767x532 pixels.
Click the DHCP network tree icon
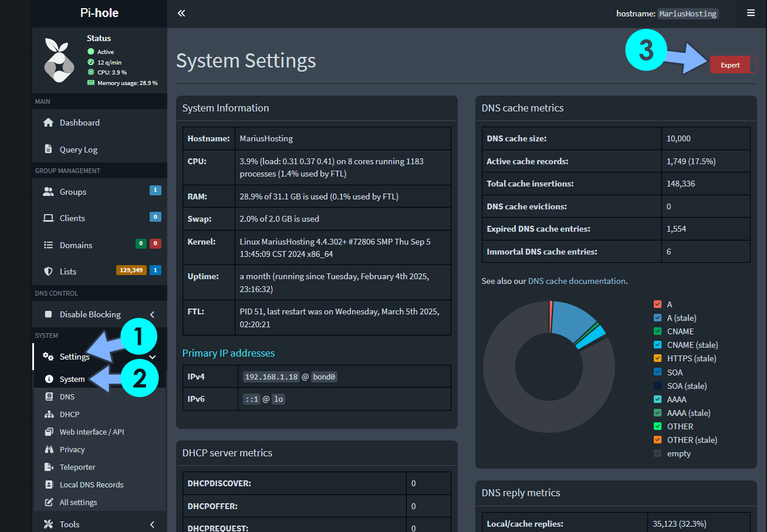tap(49, 414)
